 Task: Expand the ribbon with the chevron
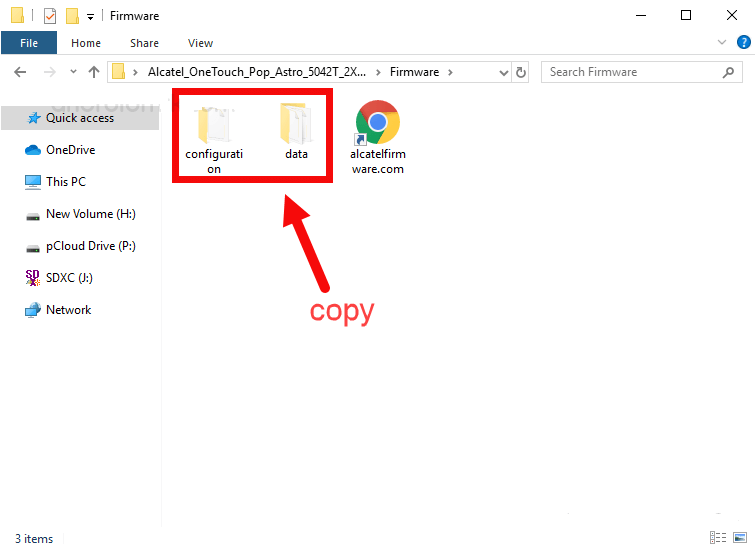[x=723, y=43]
